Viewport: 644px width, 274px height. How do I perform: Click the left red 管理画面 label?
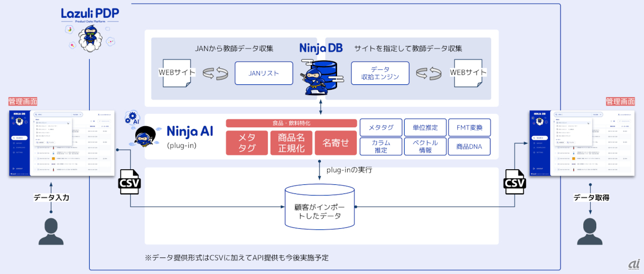pyautogui.click(x=23, y=101)
